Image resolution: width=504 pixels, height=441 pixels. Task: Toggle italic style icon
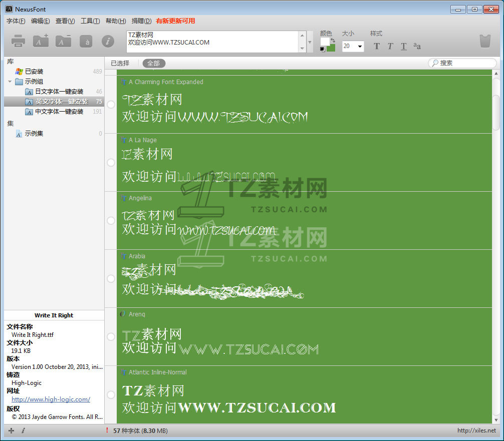point(390,46)
